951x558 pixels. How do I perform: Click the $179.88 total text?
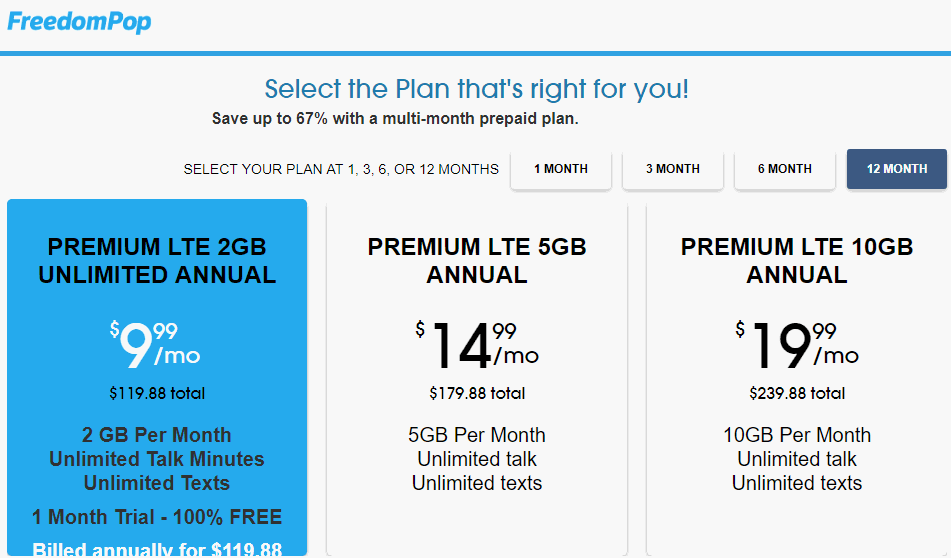coord(477,394)
